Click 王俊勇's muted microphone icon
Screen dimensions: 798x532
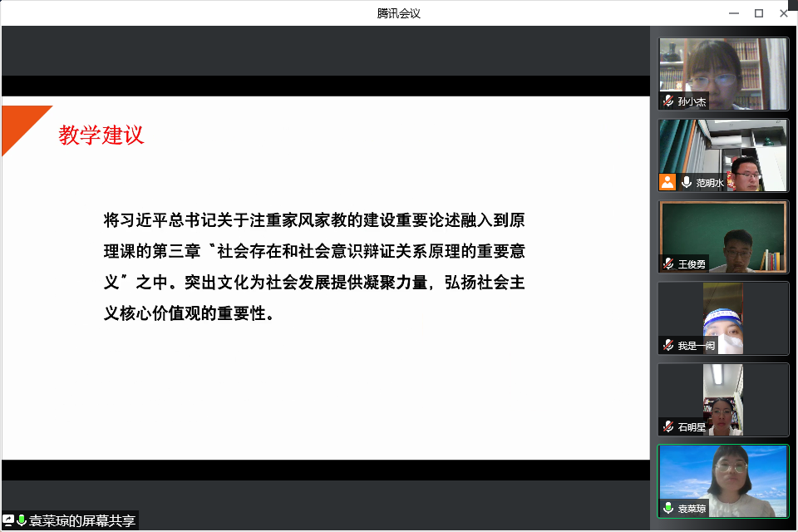point(668,264)
